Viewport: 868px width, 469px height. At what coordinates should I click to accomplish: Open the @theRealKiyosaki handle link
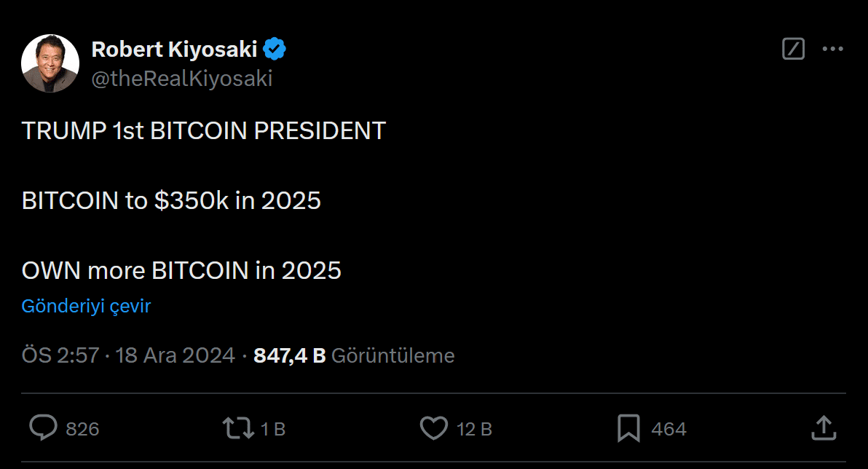coord(182,78)
